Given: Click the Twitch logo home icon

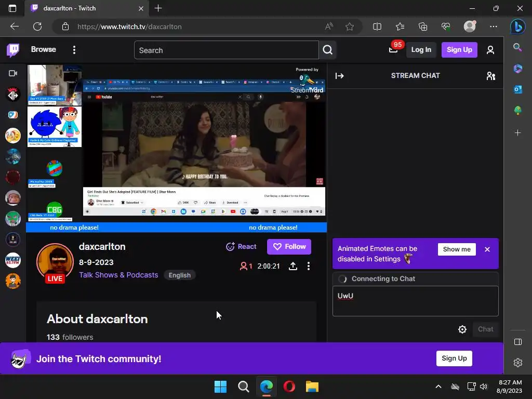Looking at the screenshot, I should (x=13, y=50).
